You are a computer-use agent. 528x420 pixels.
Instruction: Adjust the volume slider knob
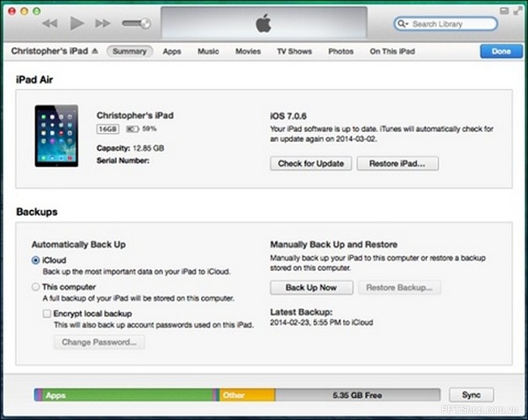[x=145, y=24]
